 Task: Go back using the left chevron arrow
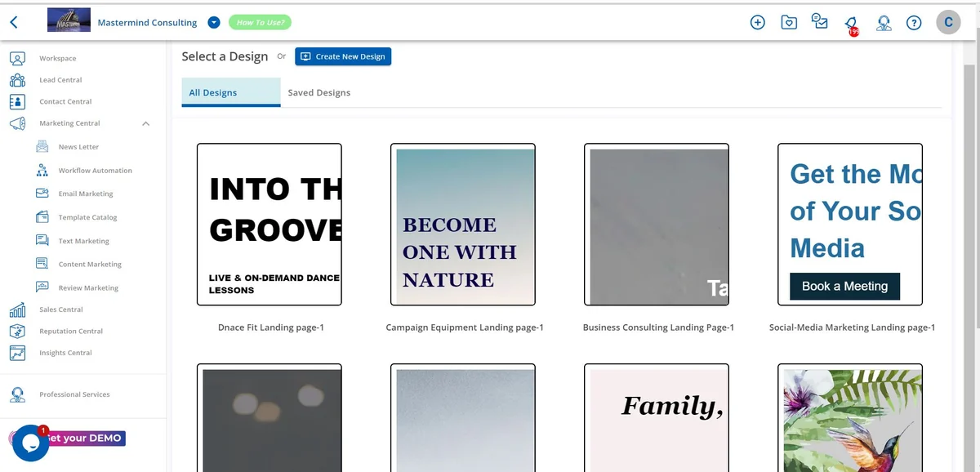14,23
